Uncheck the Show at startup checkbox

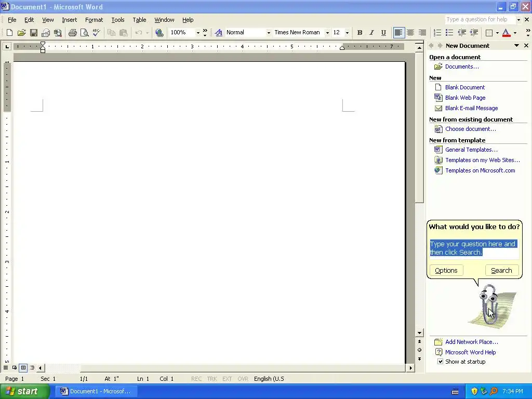[440, 362]
